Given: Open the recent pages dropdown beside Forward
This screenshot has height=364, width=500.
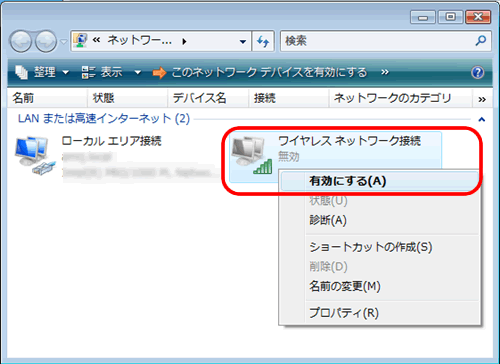Looking at the screenshot, I should [x=64, y=42].
